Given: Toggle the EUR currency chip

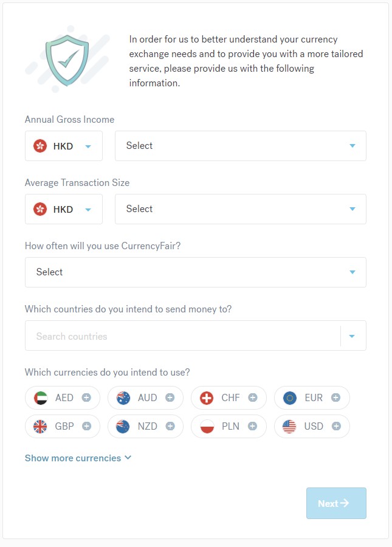Looking at the screenshot, I should click(312, 398).
